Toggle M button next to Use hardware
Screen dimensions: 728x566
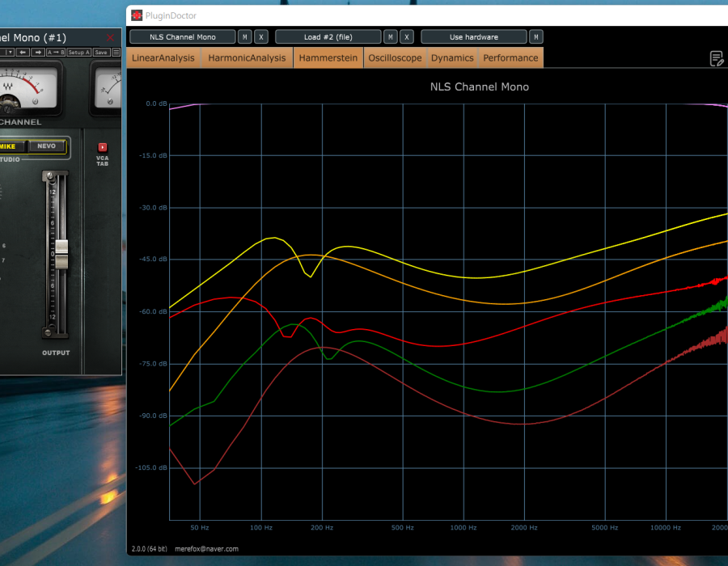click(536, 36)
